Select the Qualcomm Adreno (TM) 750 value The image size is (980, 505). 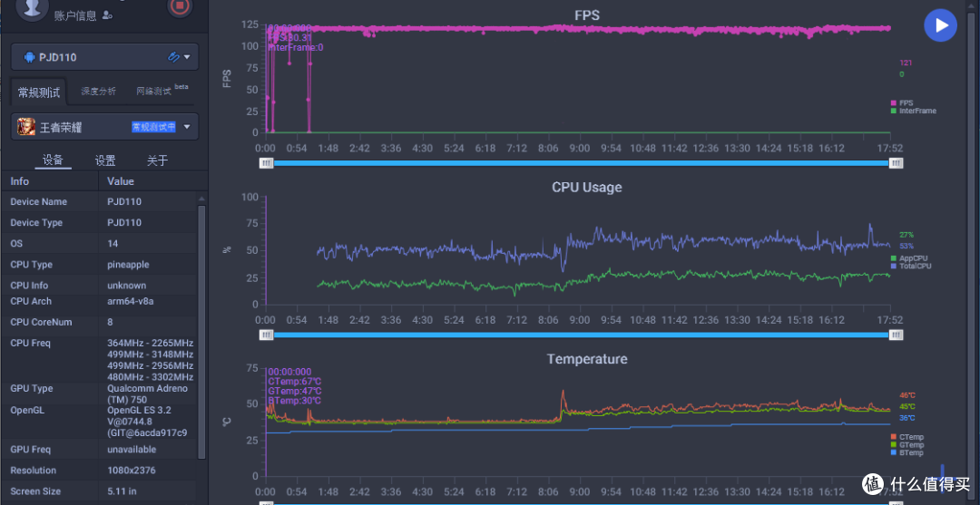[x=148, y=393]
